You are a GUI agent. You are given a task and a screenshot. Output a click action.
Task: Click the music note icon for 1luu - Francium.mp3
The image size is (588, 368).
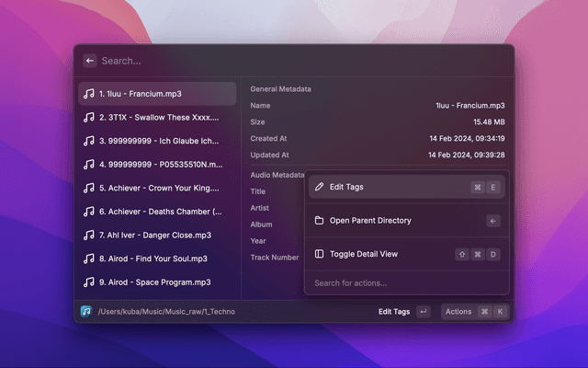[89, 94]
